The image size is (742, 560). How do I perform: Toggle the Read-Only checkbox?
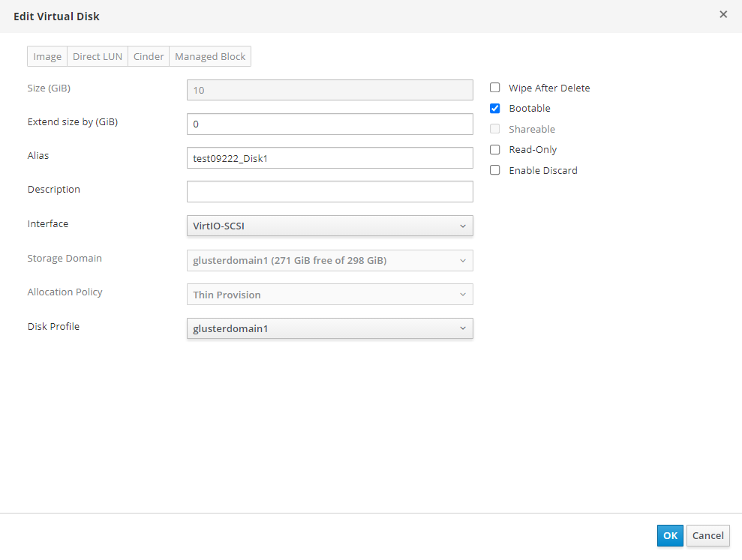coord(495,150)
